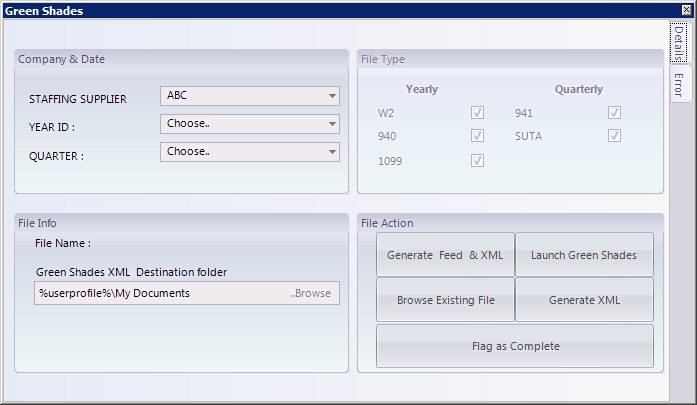Click Browse Existing File button
Viewport: 697px width, 405px height.
click(x=445, y=300)
